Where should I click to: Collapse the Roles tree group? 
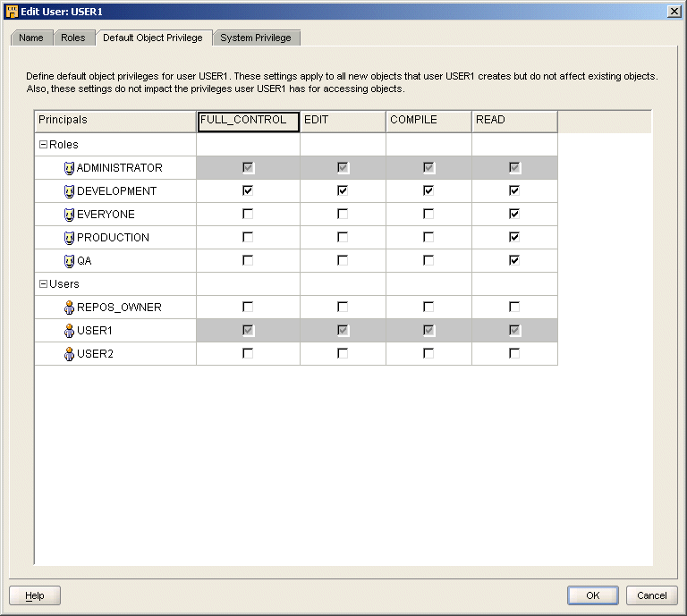coord(43,145)
